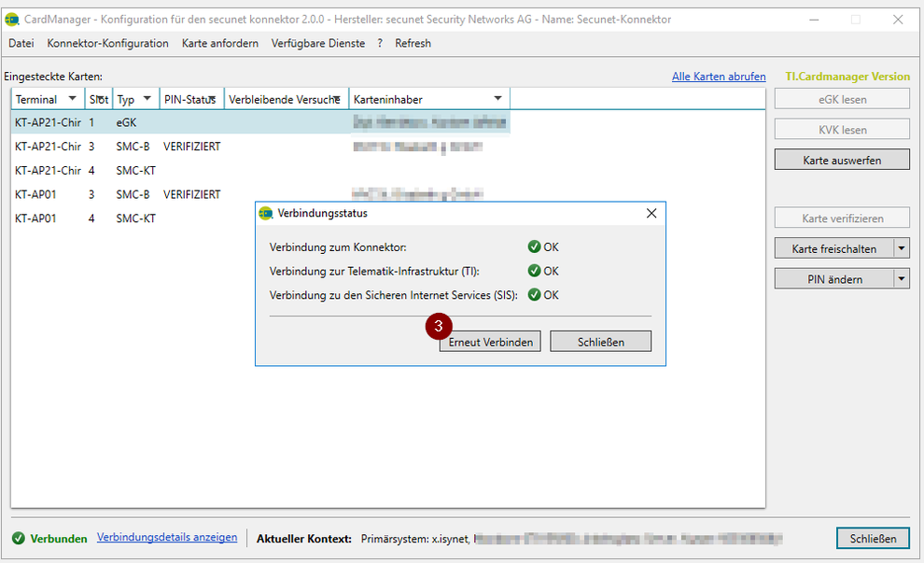Image resolution: width=924 pixels, height=563 pixels.
Task: Expand the PIN ändern dropdown arrow
Action: [x=902, y=279]
